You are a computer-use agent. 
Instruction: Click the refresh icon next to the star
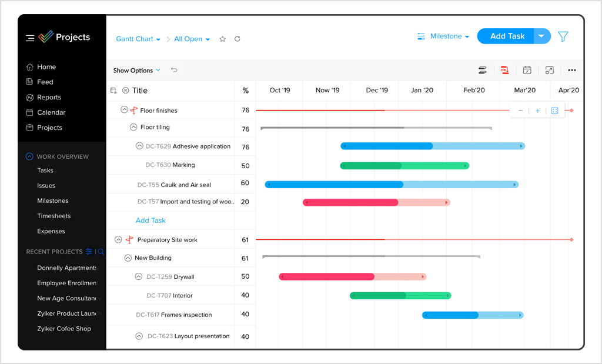(x=237, y=39)
